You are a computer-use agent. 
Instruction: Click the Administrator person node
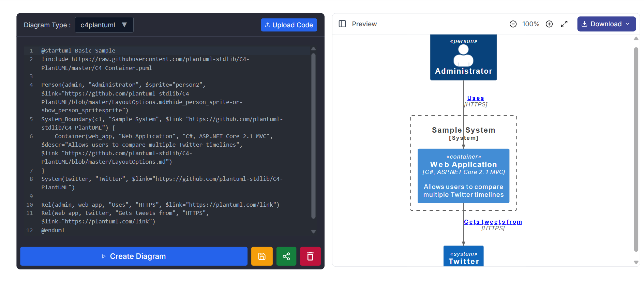[463, 57]
